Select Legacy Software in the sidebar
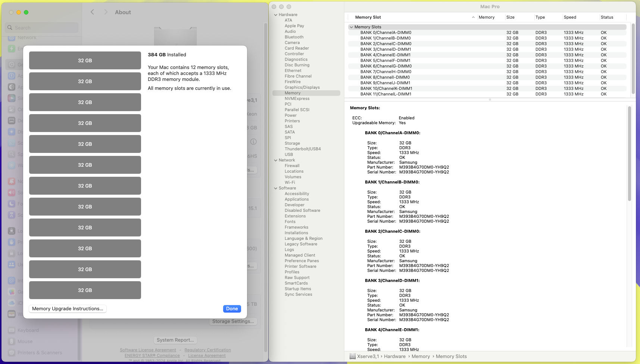The image size is (640, 364). [301, 244]
